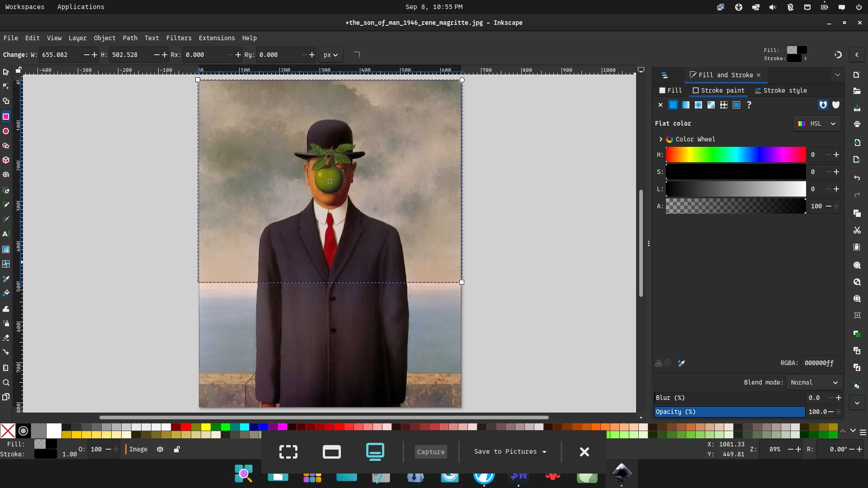
Task: Open the palette hamburger menu
Action: [863, 432]
